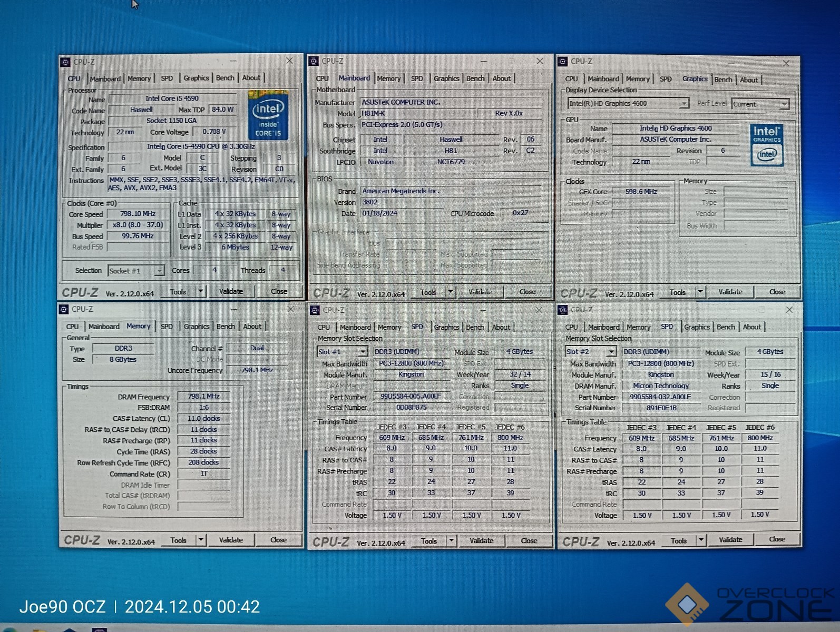Click the Row Refresh Cycle Time 208 clocks value
The height and width of the screenshot is (632, 840).
pos(204,462)
